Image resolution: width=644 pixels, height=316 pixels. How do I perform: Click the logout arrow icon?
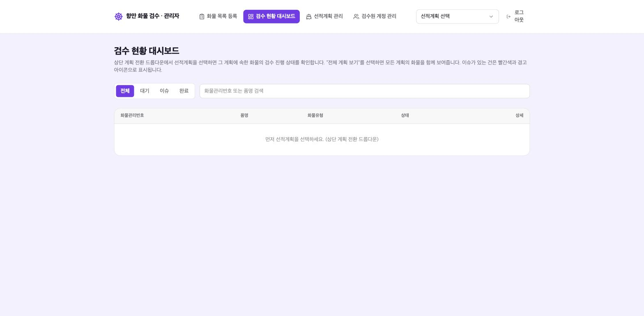[x=508, y=16]
